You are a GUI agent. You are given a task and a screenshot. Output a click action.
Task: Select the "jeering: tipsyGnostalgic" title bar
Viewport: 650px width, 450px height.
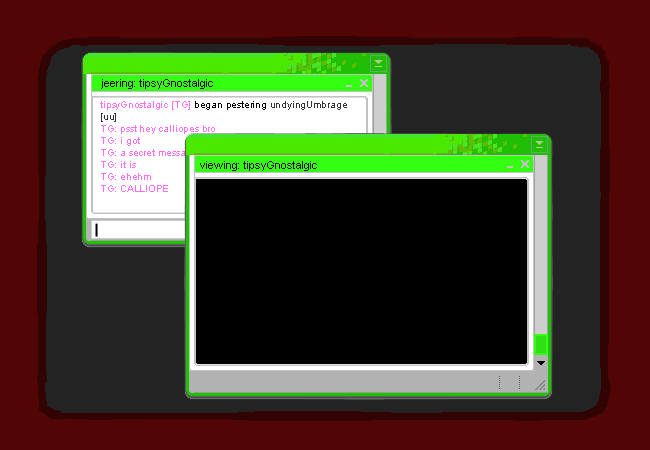[200, 84]
